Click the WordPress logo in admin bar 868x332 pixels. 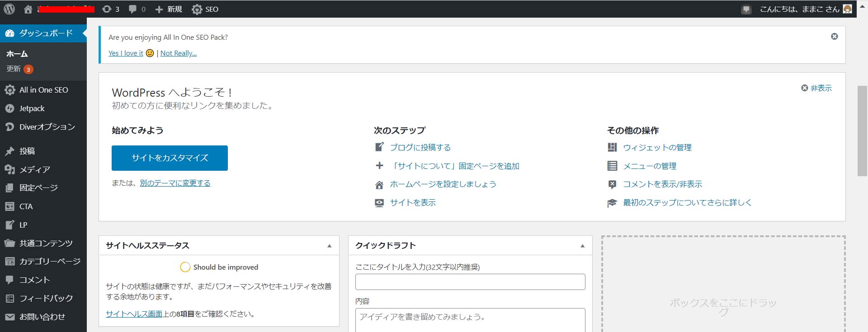coord(9,9)
